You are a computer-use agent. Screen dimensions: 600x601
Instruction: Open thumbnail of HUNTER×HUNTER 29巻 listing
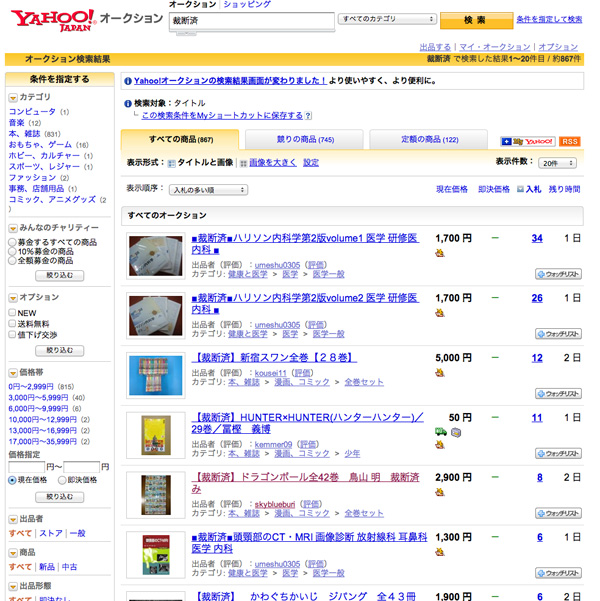[x=156, y=435]
